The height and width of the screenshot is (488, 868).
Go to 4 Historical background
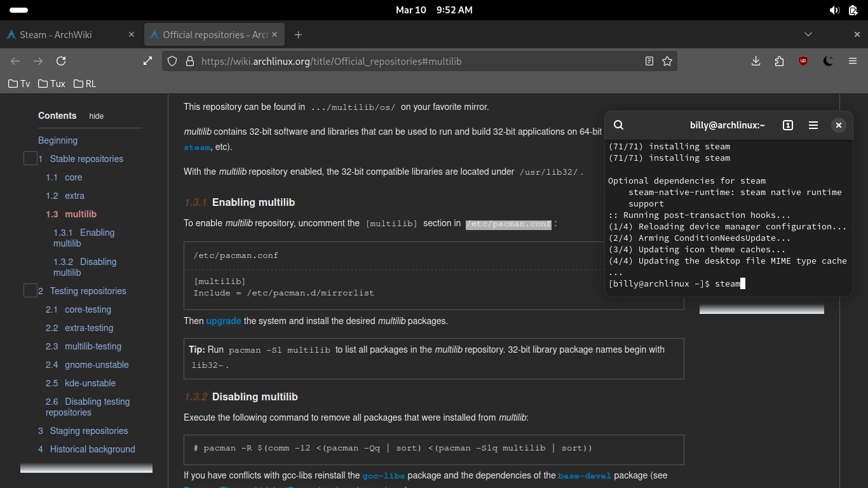coord(86,449)
